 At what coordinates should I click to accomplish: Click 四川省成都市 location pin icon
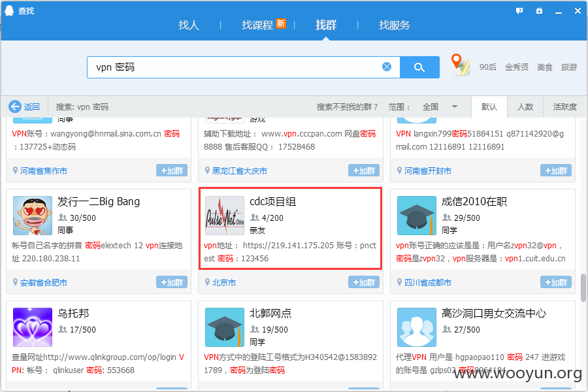click(399, 282)
